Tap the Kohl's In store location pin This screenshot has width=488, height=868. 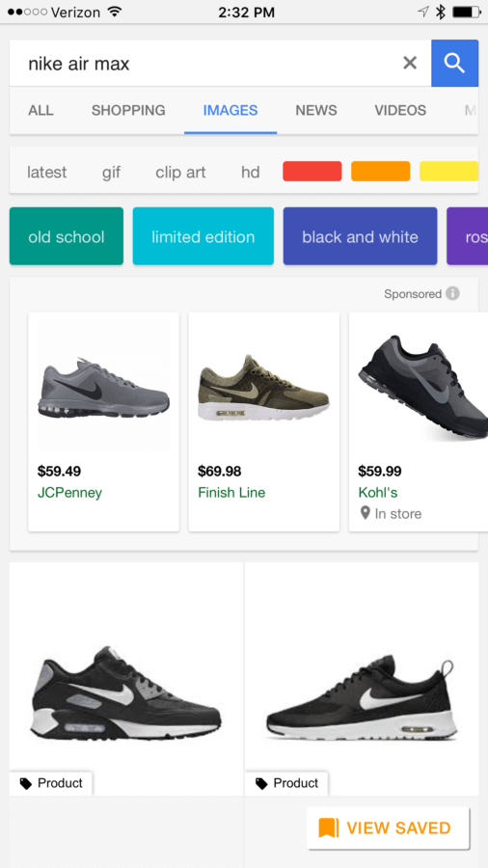coord(365,513)
